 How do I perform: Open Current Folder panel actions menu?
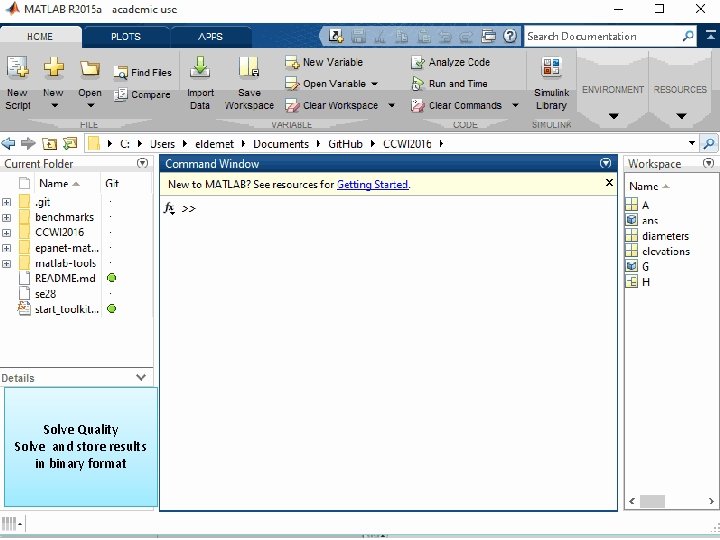[143, 163]
